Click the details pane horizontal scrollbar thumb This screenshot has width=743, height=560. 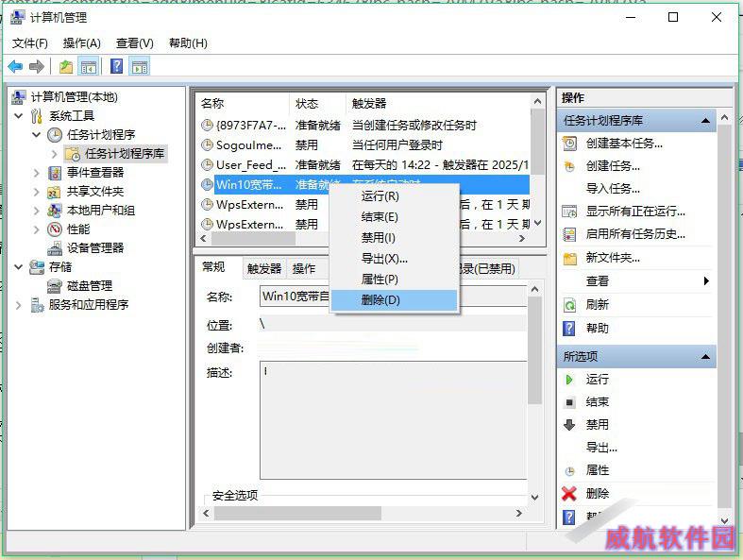pyautogui.click(x=297, y=513)
